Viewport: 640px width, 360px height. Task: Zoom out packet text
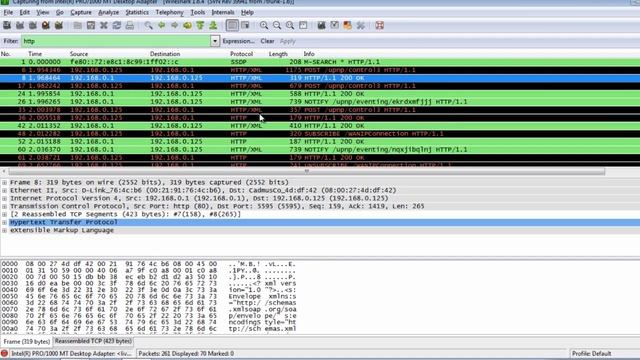(277, 25)
